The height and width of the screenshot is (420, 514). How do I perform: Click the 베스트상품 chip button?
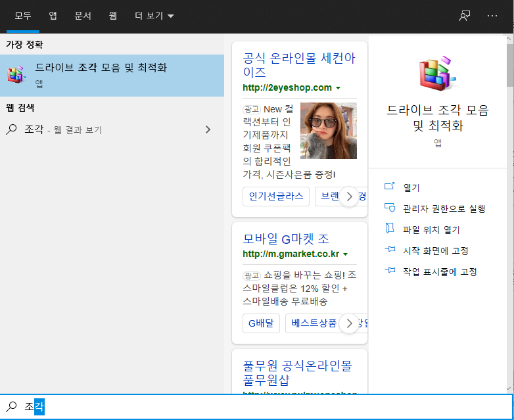[314, 323]
